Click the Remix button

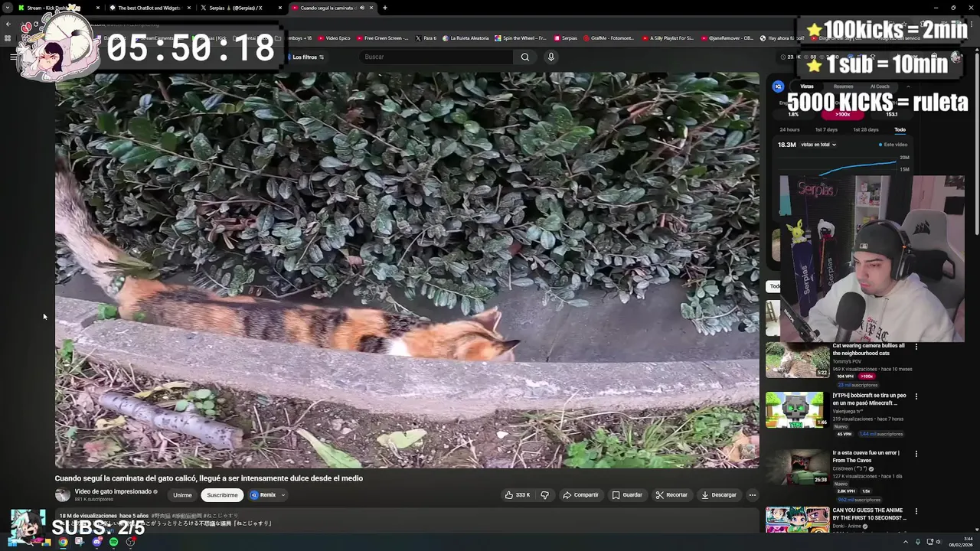[263, 495]
